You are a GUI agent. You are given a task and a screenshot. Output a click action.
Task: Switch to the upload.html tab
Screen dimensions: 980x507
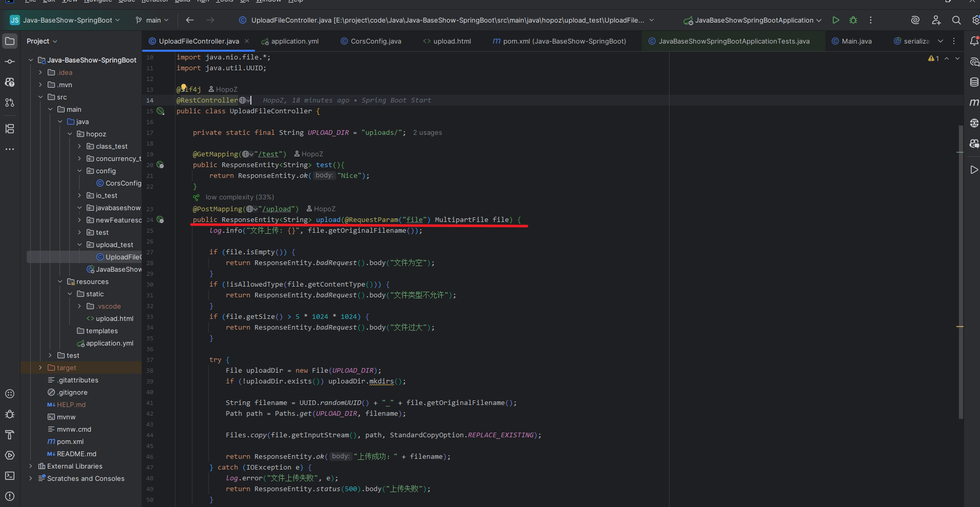point(447,41)
